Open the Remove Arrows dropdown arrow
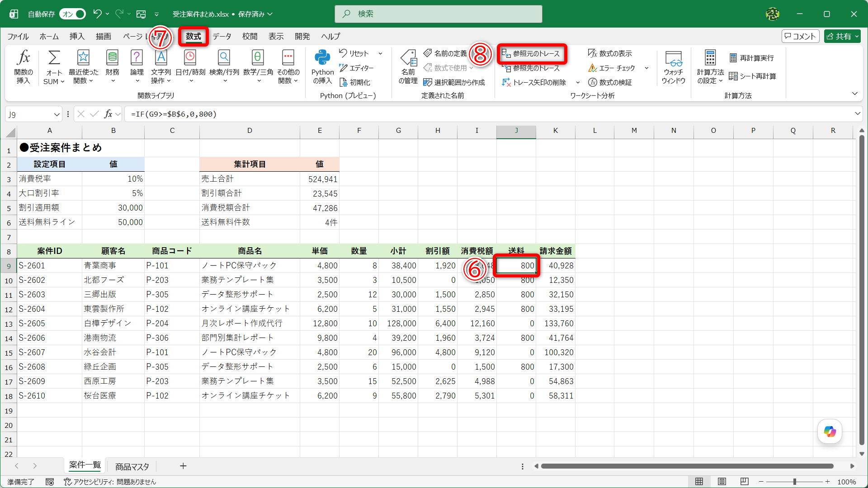 pyautogui.click(x=578, y=82)
